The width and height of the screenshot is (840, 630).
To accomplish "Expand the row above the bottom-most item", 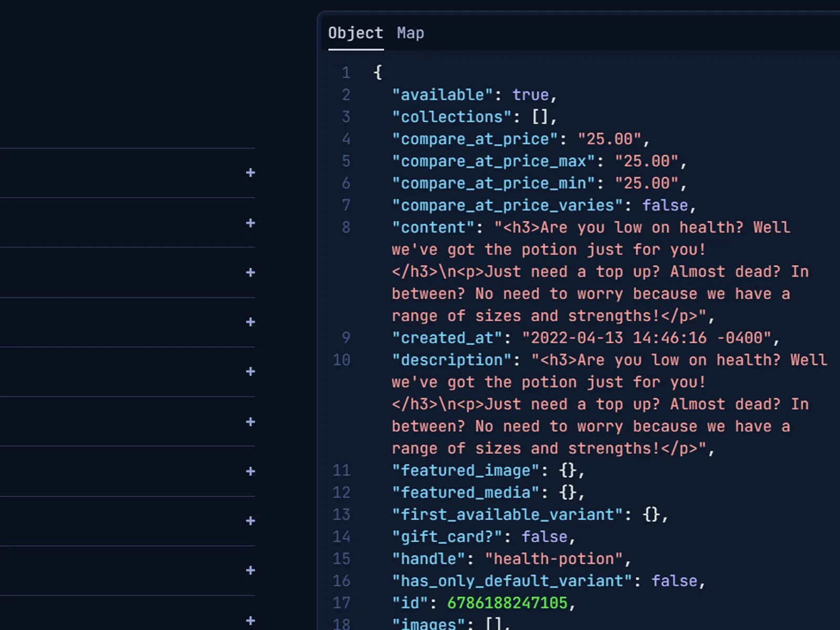I will tap(251, 571).
